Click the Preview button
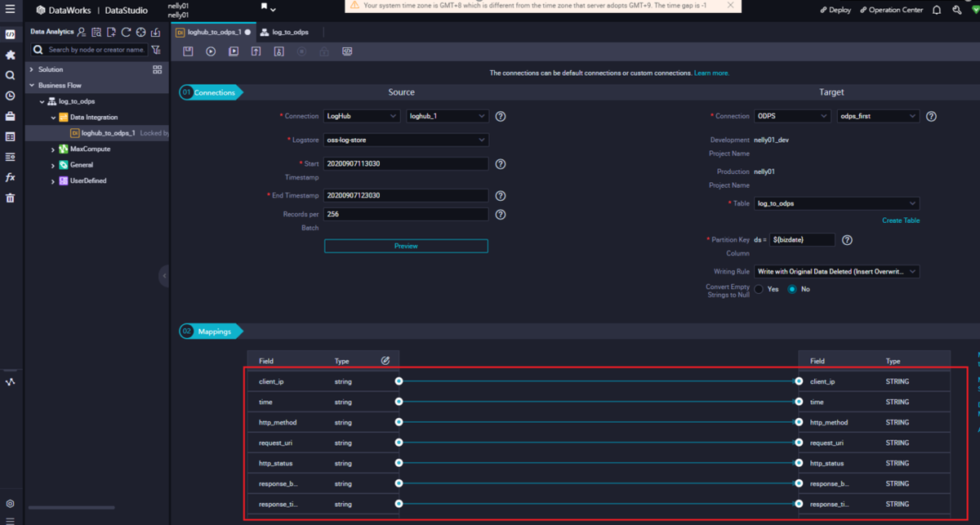Screen dimensions: 980x525 click(406, 246)
